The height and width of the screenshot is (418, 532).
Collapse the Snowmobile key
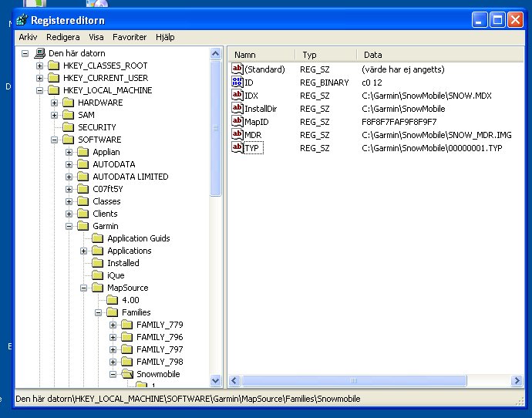(x=113, y=374)
